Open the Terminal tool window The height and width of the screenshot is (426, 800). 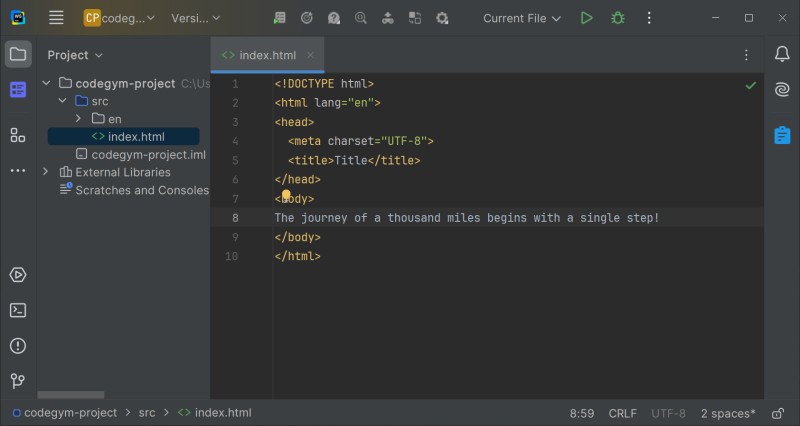tap(18, 310)
